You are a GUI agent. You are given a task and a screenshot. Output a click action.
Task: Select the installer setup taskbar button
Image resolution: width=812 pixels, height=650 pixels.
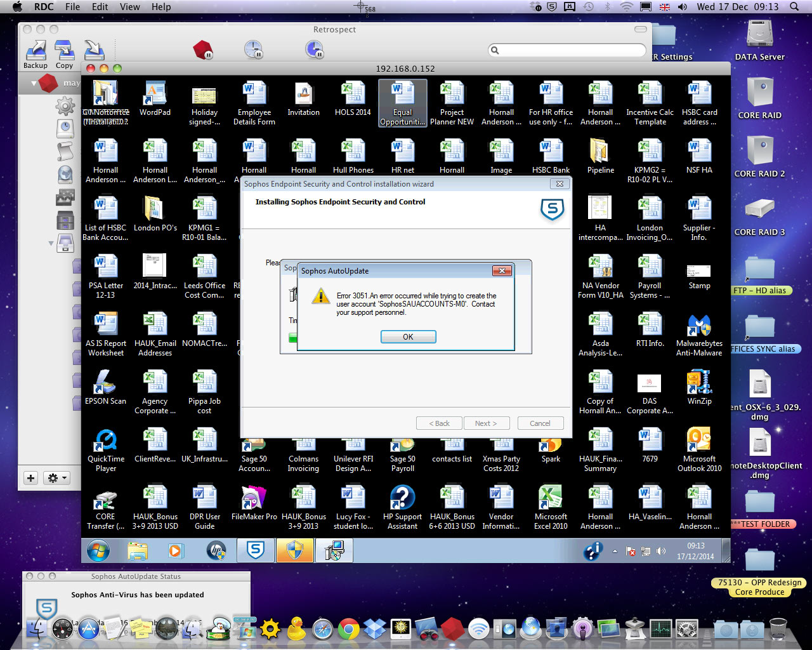pyautogui.click(x=334, y=550)
